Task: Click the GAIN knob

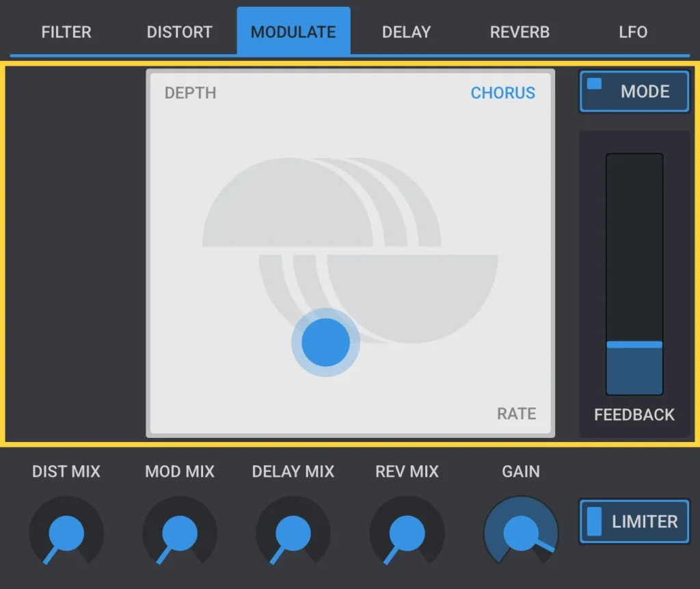Action: (x=520, y=533)
